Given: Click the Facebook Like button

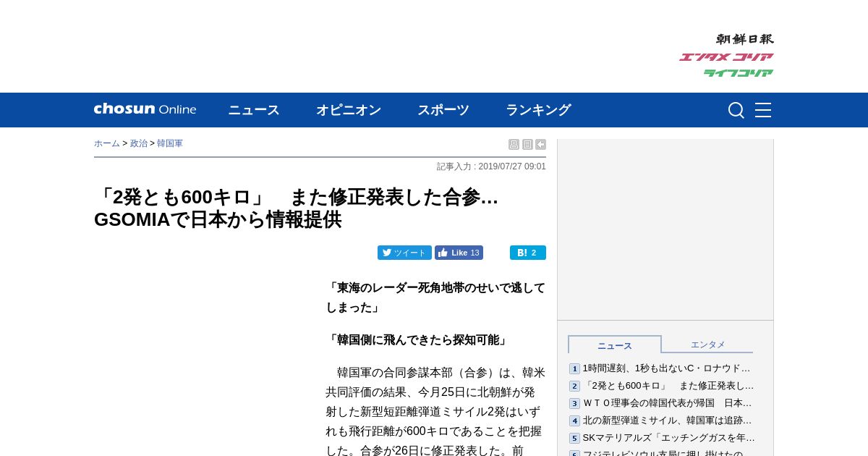Looking at the screenshot, I should click(x=459, y=253).
